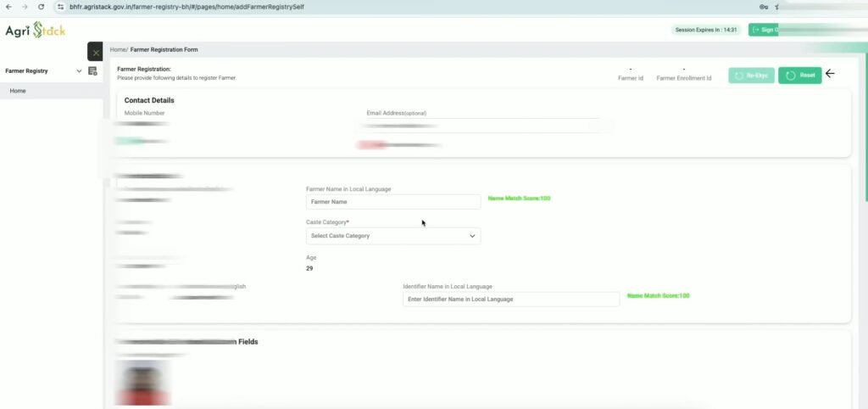Click the Email Address input field
This screenshot has height=409, width=868.
(482, 126)
